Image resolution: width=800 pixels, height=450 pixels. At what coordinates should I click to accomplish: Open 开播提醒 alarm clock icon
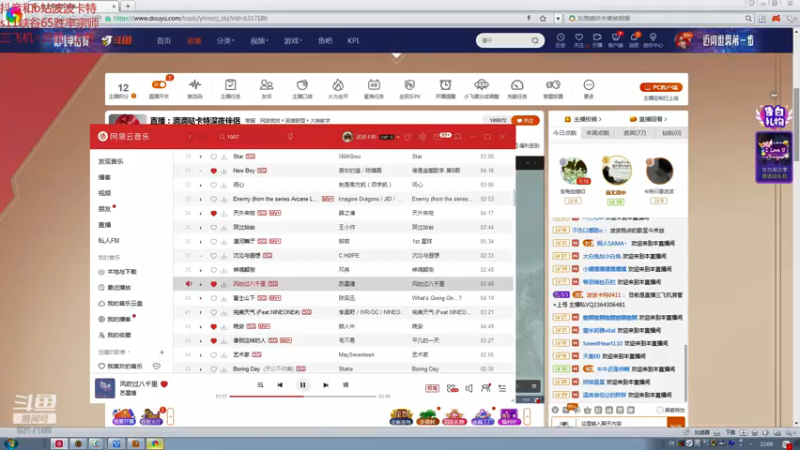click(445, 85)
